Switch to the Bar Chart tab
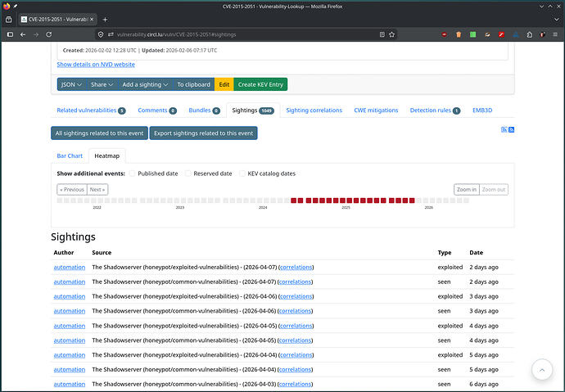Viewport: 565px width, 392px height. point(70,155)
